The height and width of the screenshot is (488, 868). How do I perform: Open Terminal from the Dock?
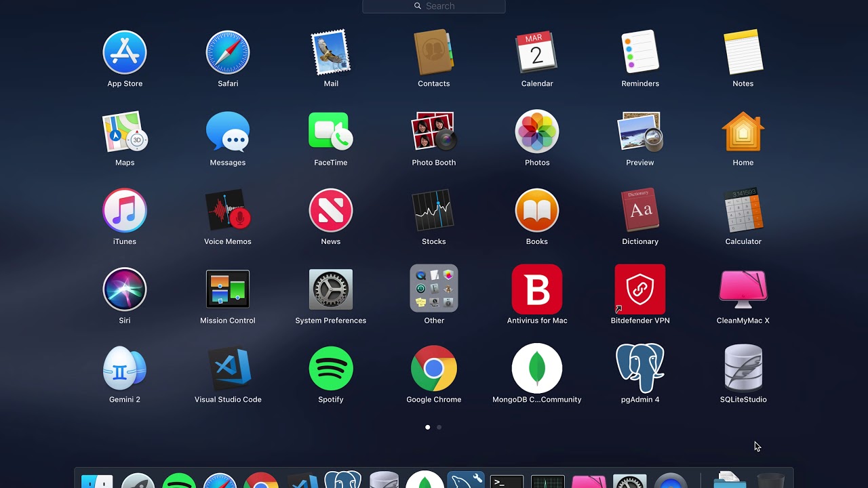click(x=507, y=481)
